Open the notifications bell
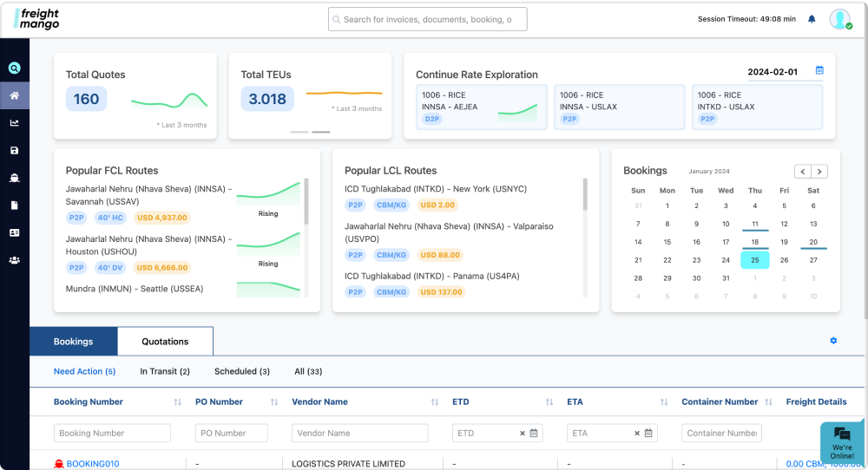 coord(812,19)
